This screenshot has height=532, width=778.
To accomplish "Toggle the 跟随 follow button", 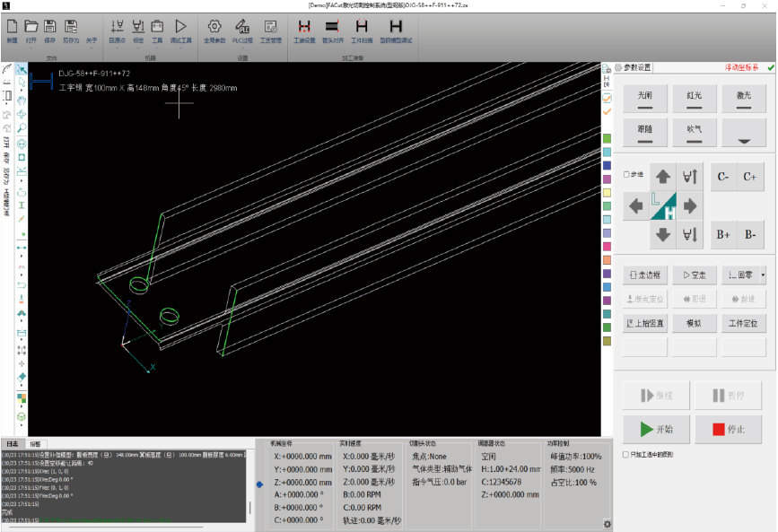I will click(644, 132).
